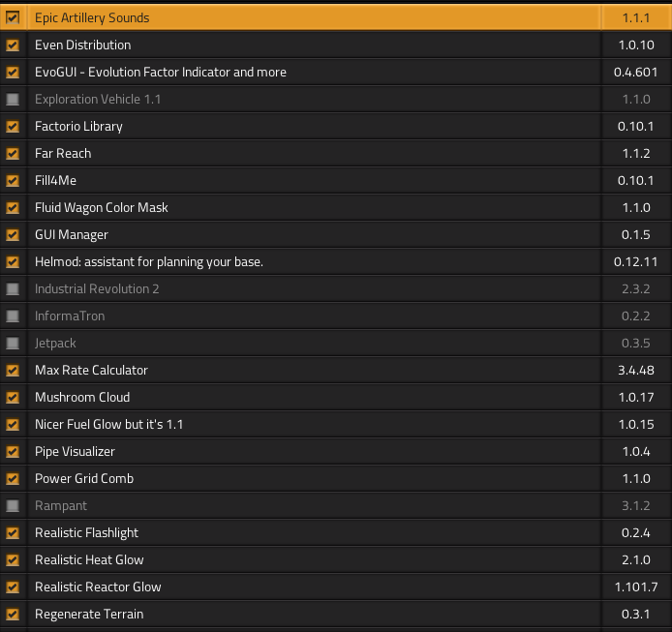Image resolution: width=672 pixels, height=632 pixels.
Task: Uncheck the Power Grid Comb checkbox
Action: click(x=13, y=478)
